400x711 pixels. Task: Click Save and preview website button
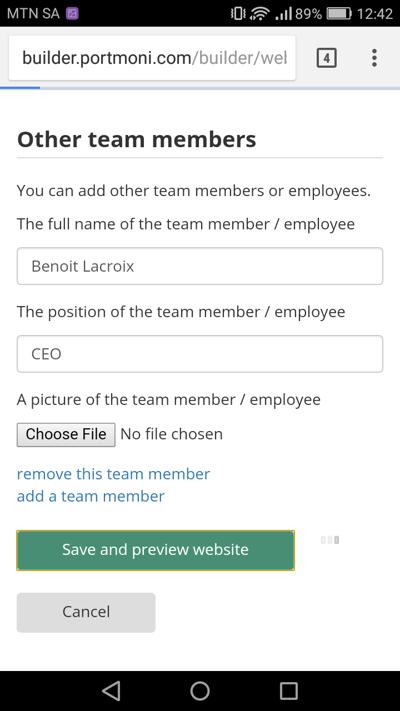156,550
